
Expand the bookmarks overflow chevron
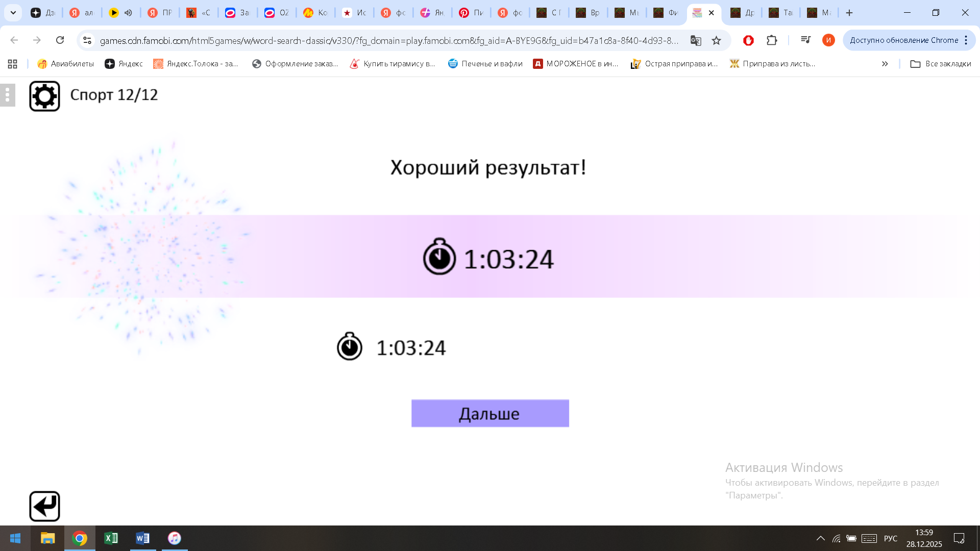tap(885, 64)
